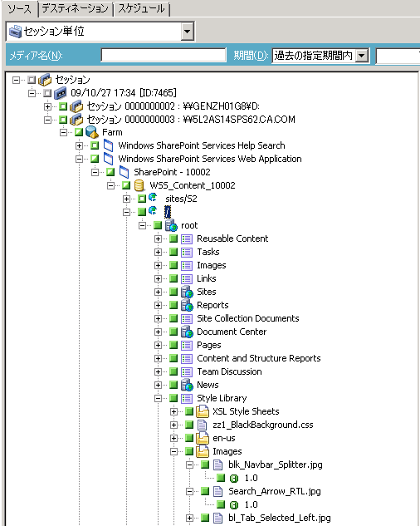The height and width of the screenshot is (526, 420).
Task: Click the session 0000000002 icon
Action: [76, 106]
